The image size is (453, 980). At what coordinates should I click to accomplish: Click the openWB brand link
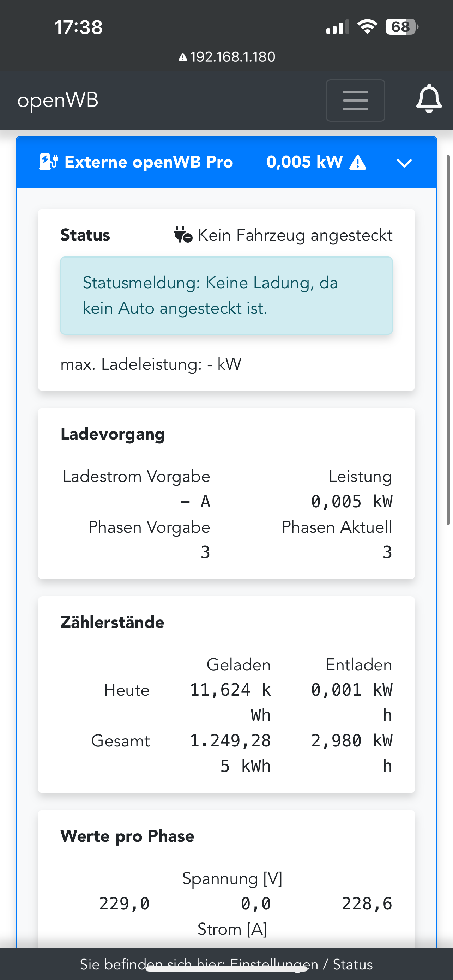pyautogui.click(x=58, y=101)
